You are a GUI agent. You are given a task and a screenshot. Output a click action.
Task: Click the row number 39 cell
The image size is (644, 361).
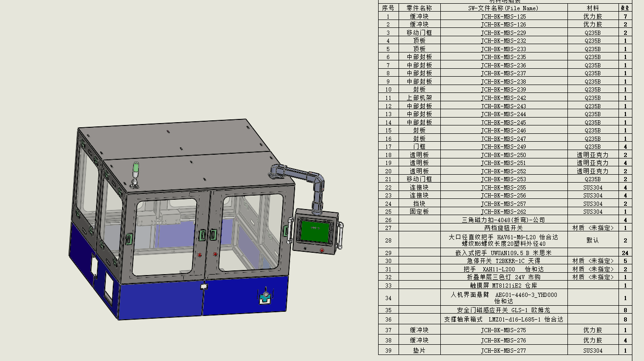388,350
